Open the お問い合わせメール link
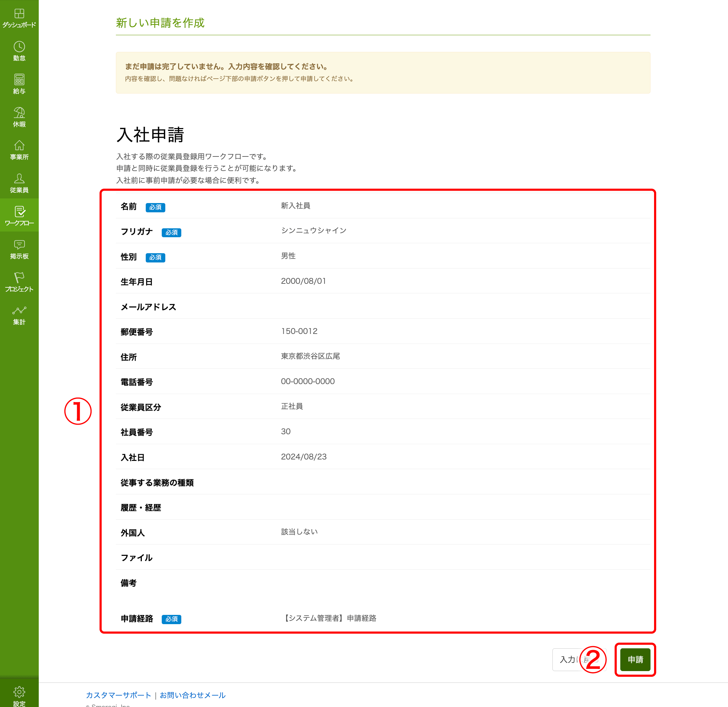 tap(192, 695)
